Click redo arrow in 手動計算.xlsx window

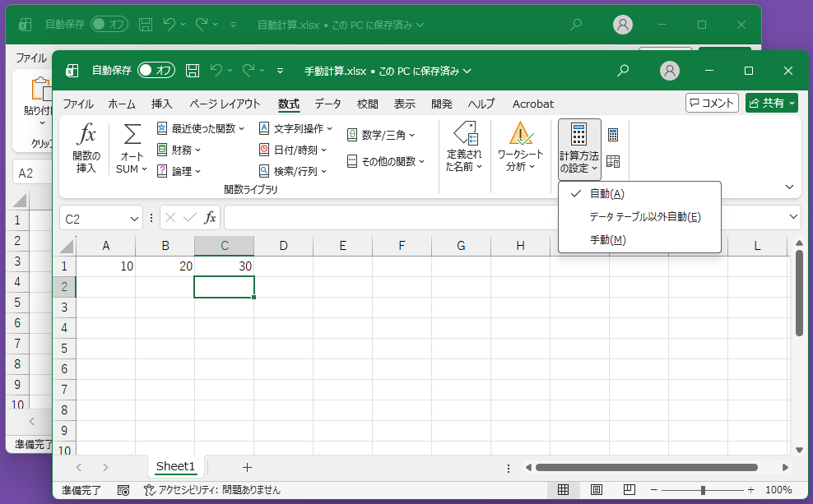tap(249, 71)
